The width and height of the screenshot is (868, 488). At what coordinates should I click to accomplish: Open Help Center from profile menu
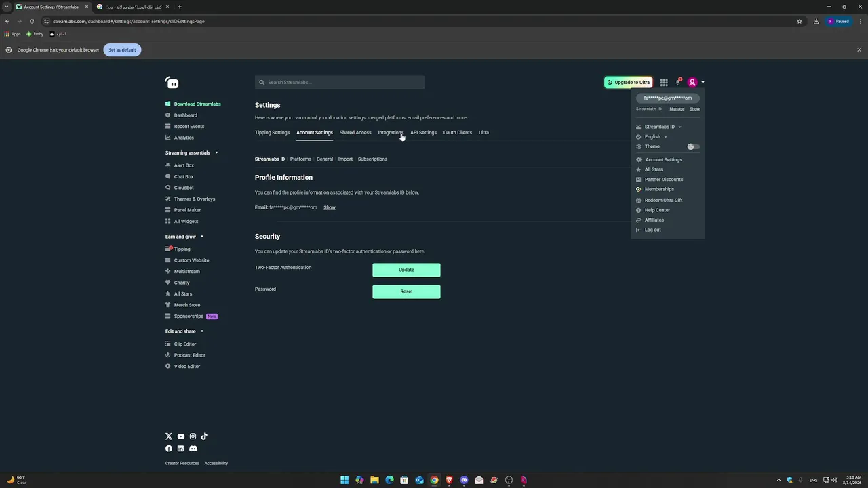point(657,210)
